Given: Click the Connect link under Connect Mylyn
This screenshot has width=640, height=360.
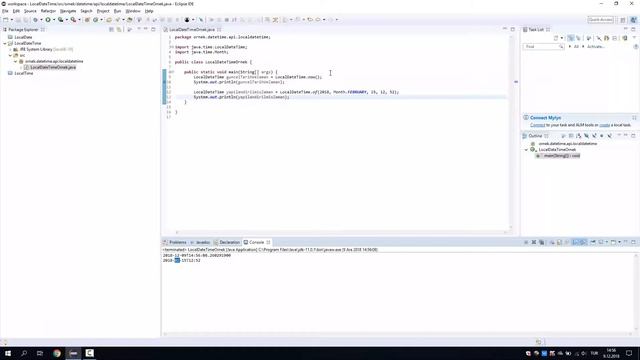Looking at the screenshot, I should pos(538,125).
